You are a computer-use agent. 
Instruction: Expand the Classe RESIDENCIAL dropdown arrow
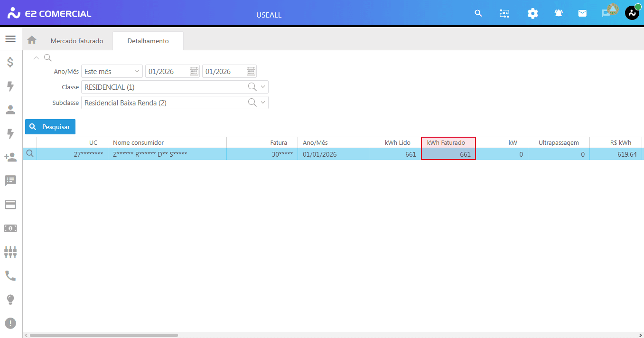(x=263, y=87)
